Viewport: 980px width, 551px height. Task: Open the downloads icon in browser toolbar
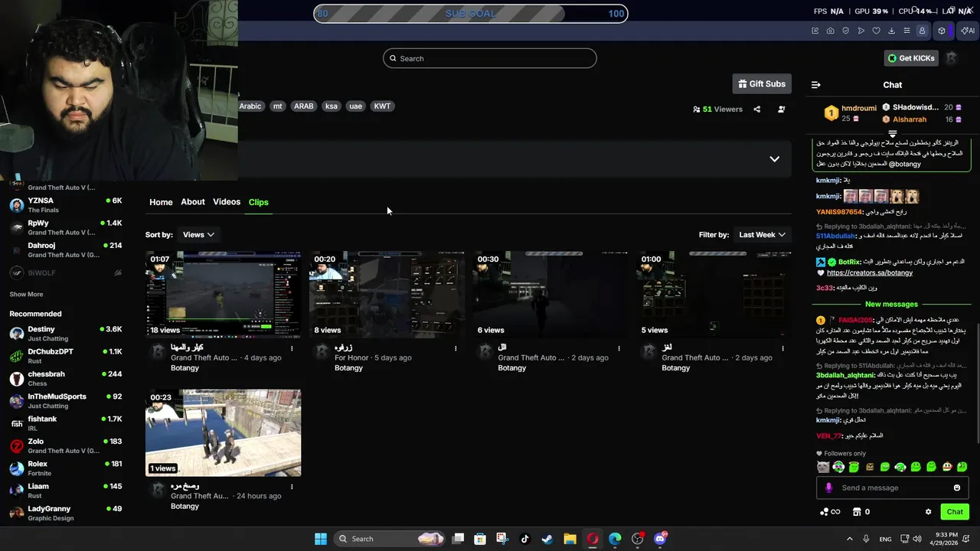tap(891, 31)
